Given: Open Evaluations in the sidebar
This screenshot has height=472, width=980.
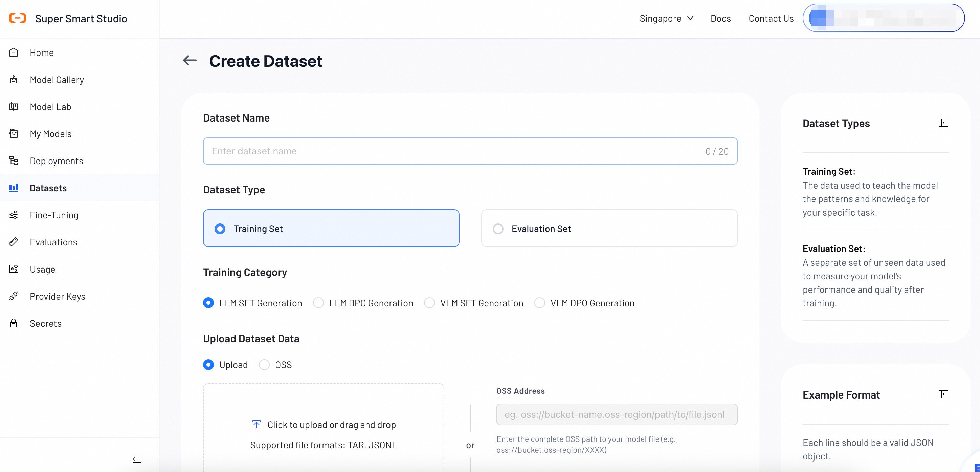Looking at the screenshot, I should click(x=80, y=242).
